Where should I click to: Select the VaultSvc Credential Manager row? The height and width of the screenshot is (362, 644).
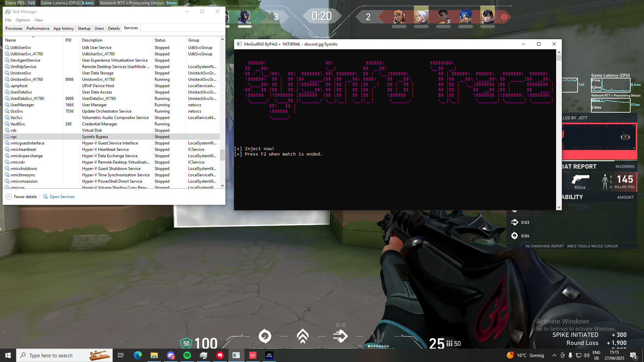click(111, 124)
